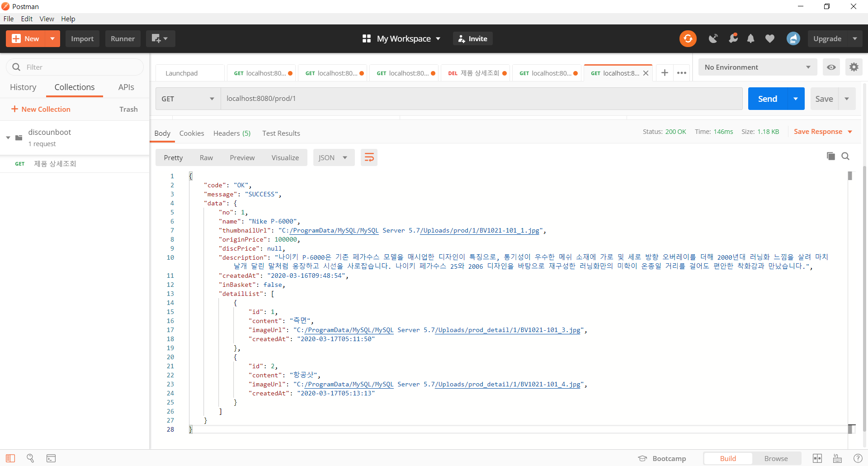Open manage environments gear icon
Screen dimensions: 868x466
[854, 67]
